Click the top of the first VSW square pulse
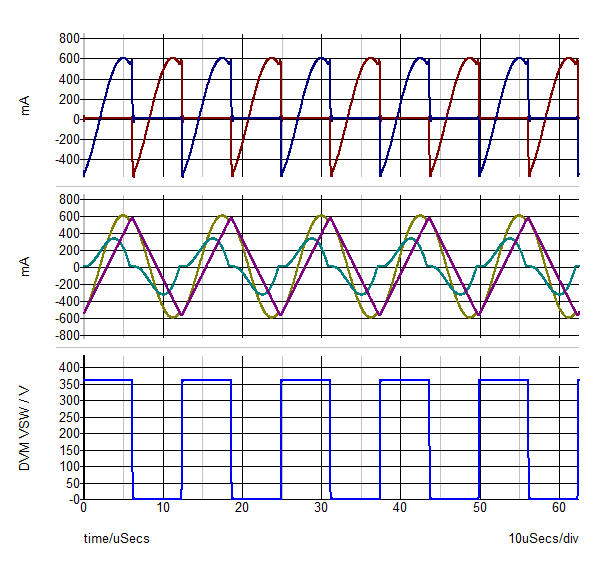This screenshot has height=563, width=600. pos(108,380)
